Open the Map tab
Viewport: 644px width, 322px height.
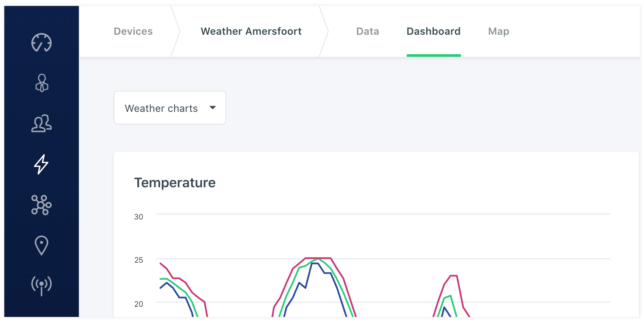[498, 31]
